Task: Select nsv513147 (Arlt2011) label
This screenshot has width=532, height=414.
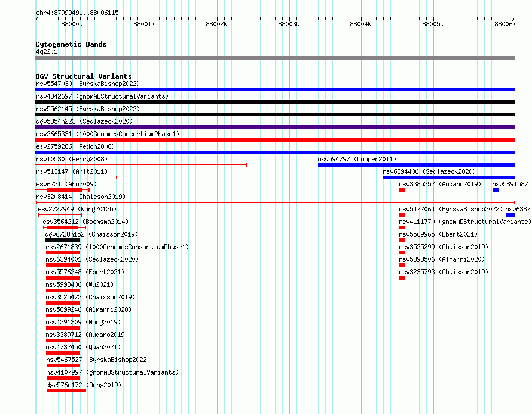Action: pos(72,171)
